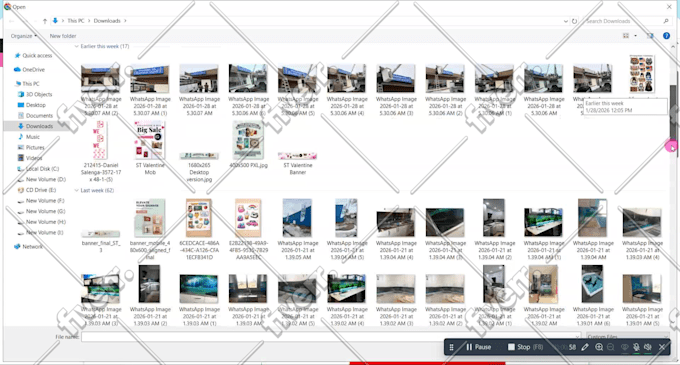680x365 pixels.
Task: Select the 212415-Daniel Salenga file
Action: coord(101,152)
